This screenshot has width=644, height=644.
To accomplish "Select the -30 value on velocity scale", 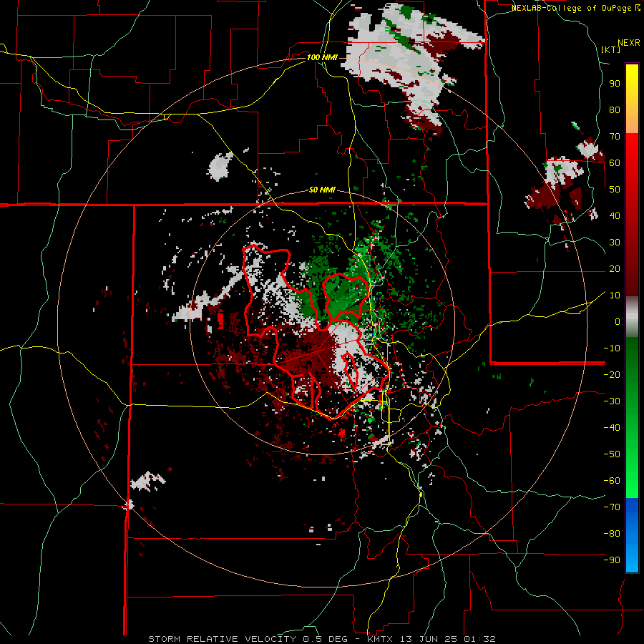I will click(x=612, y=401).
